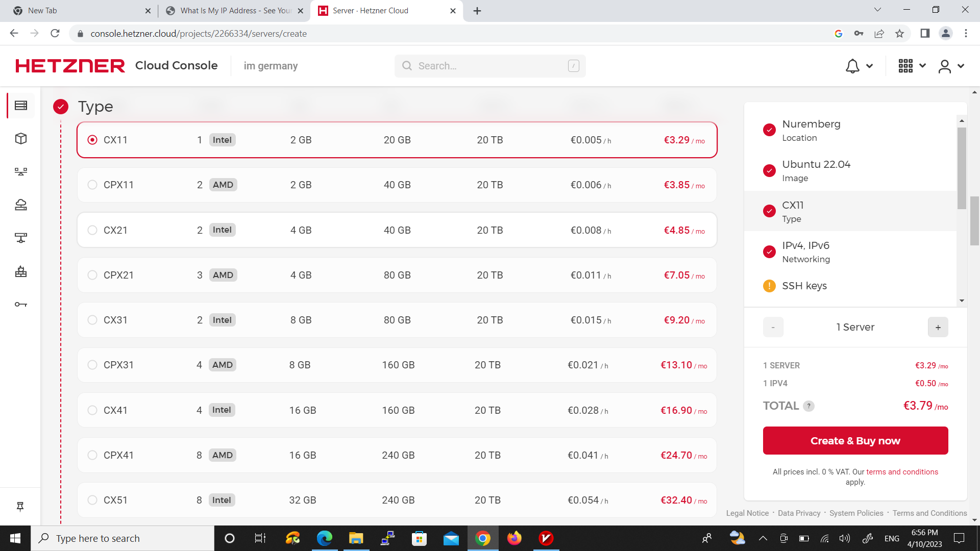Viewport: 980px width, 551px height.
Task: Jump to SSH keys step
Action: [850, 286]
